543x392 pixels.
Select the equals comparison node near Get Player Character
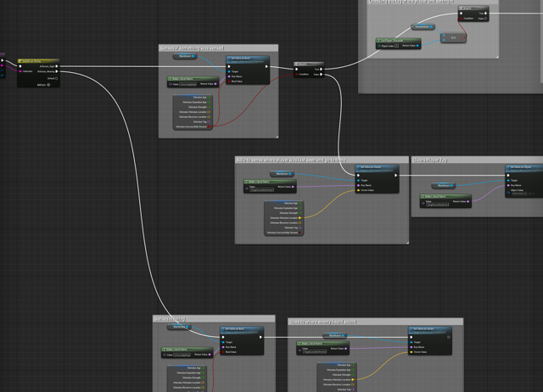(453, 37)
